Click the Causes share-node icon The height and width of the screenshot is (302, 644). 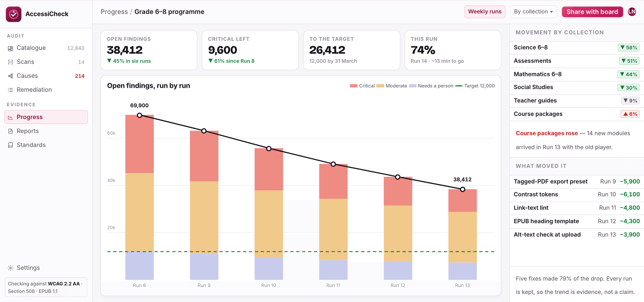[x=10, y=76]
